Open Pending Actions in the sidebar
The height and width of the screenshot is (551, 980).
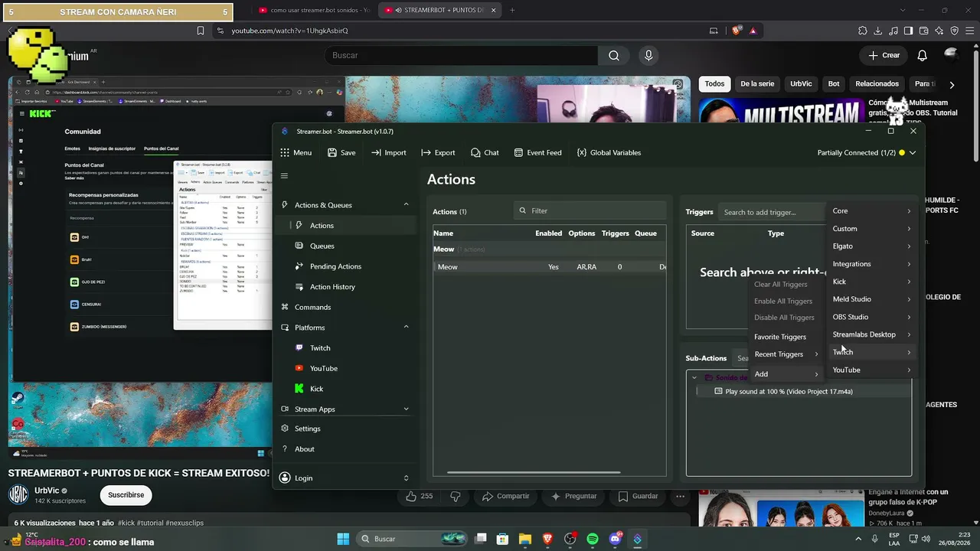click(x=346, y=266)
